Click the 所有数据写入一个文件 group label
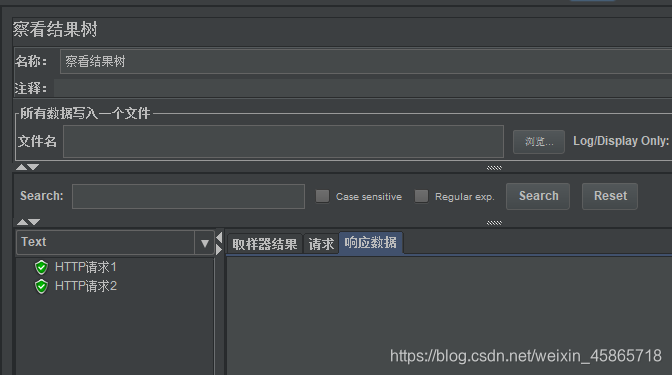 [x=85, y=113]
